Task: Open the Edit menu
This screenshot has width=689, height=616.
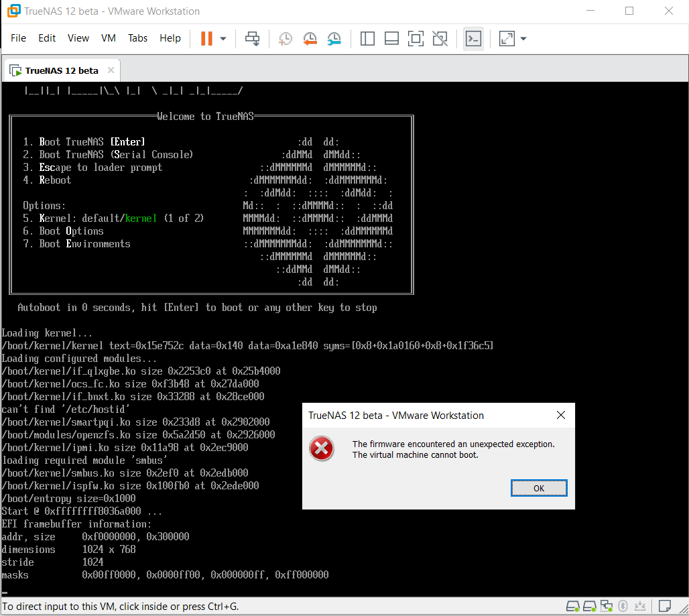Action: [47, 38]
